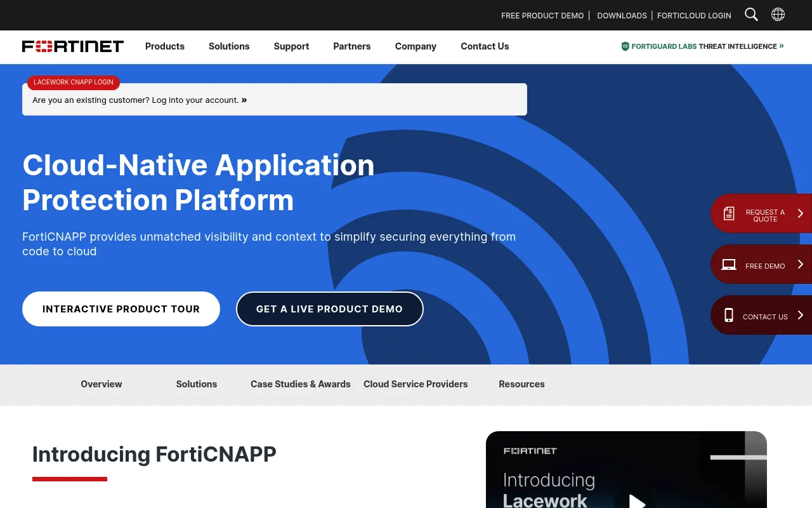This screenshot has height=508, width=812.
Task: Click Get a Live Product Demo
Action: coord(329,309)
